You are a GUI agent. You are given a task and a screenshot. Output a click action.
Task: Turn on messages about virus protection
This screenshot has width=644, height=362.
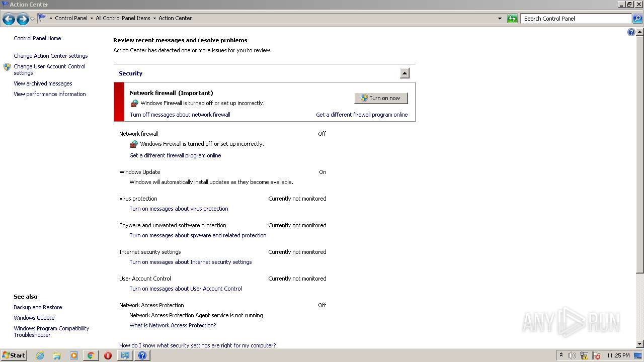coord(179,209)
